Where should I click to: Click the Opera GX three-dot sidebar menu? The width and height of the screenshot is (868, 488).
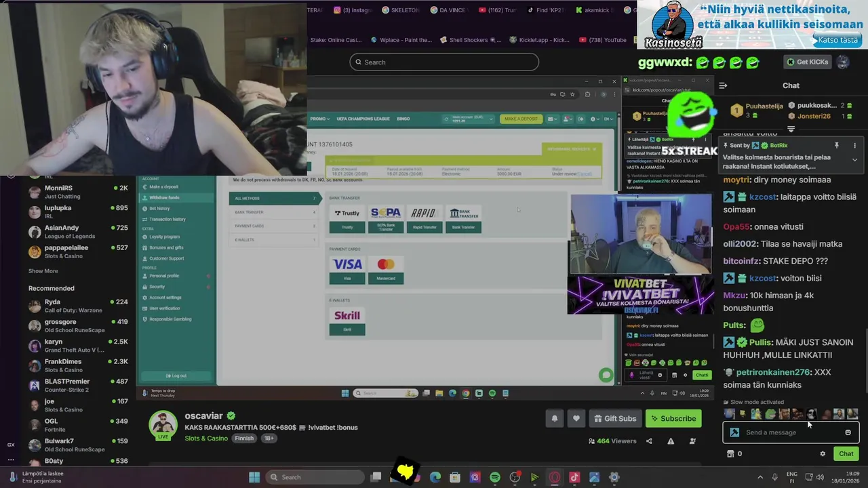[10, 459]
